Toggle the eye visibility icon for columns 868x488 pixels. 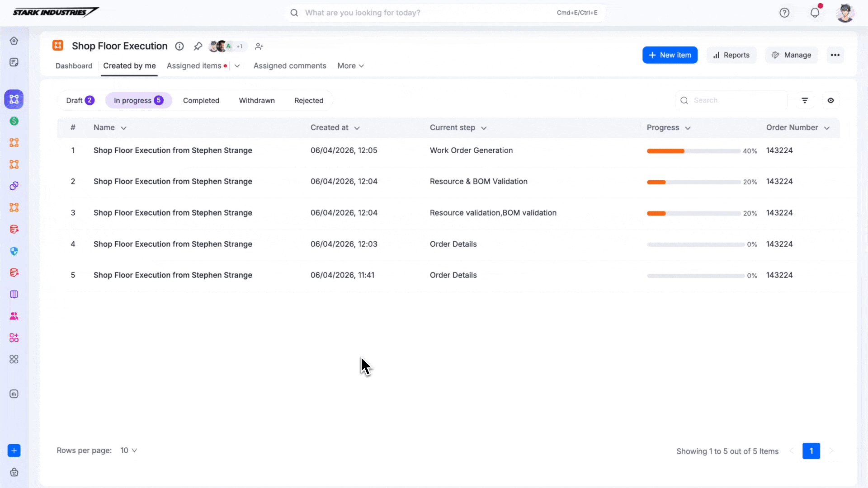tap(830, 100)
